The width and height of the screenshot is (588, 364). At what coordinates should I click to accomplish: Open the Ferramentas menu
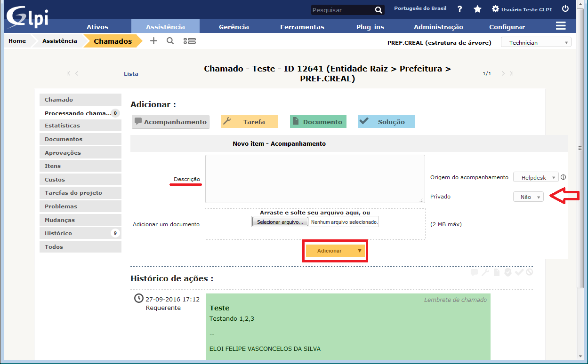click(x=302, y=27)
